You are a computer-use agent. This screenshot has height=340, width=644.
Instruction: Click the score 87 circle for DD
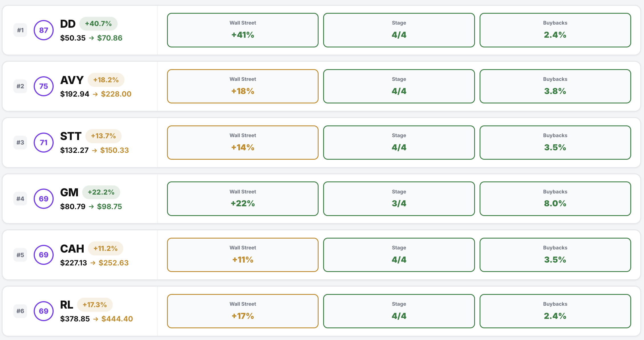point(44,30)
